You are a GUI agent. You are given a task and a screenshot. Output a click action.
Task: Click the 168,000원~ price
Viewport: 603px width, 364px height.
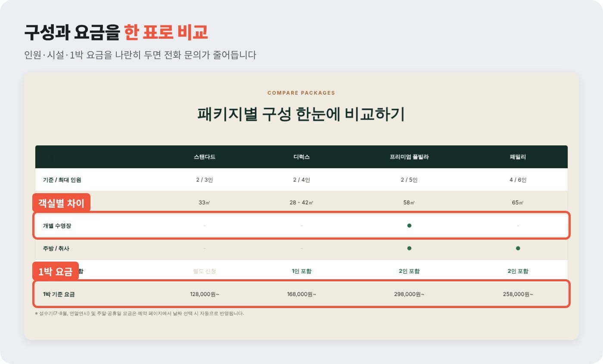301,294
